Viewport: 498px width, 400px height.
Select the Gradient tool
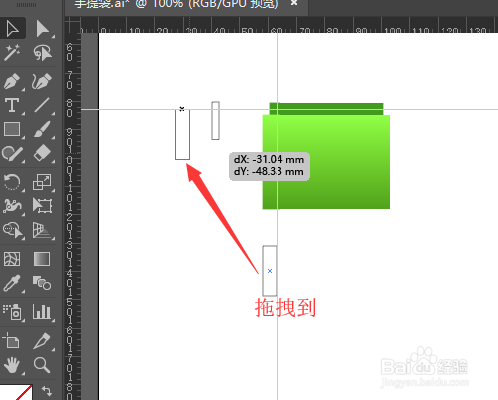coord(42,259)
